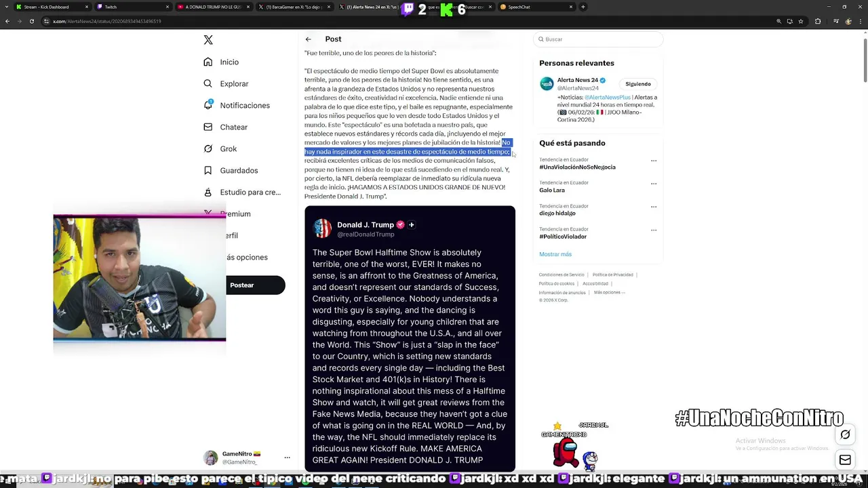
Task: Click the Notificaciones bell icon
Action: [x=208, y=105]
